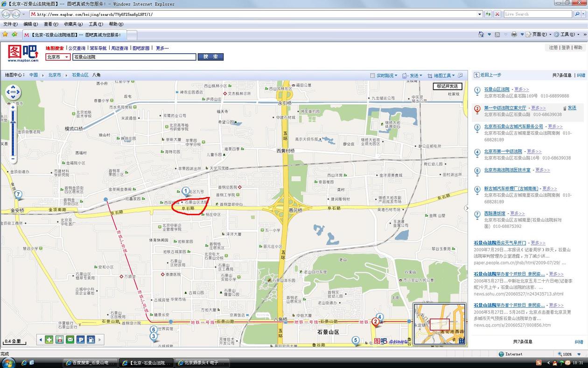Zoom in with the map plus button

[x=13, y=107]
